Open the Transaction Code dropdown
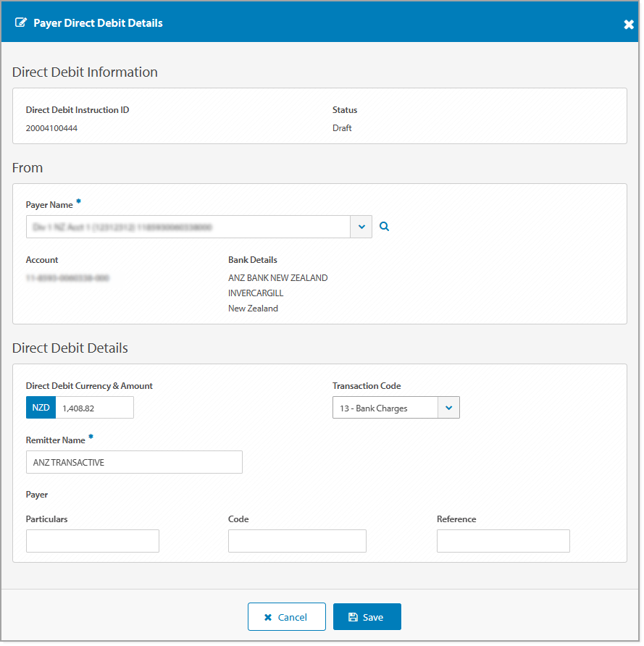Screen dimensions: 644x646 pos(448,407)
